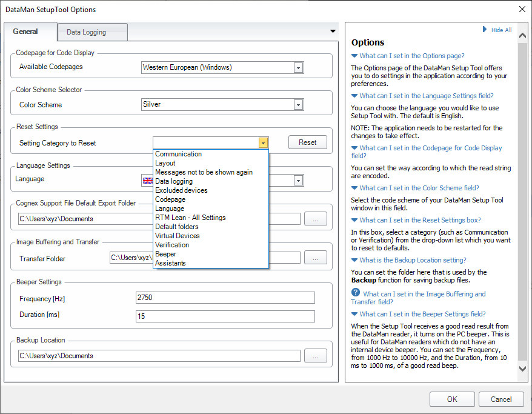
Task: Select Beeper in the reset category list
Action: [166, 254]
